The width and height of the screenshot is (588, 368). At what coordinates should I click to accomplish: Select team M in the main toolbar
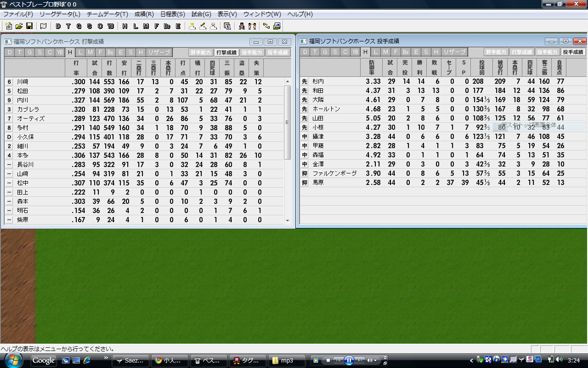pos(146,26)
